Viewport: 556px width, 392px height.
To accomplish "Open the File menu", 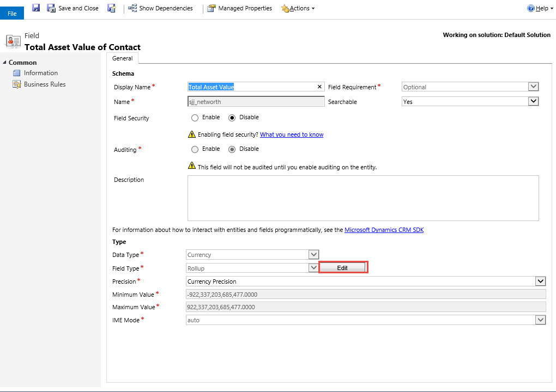I will [x=12, y=14].
